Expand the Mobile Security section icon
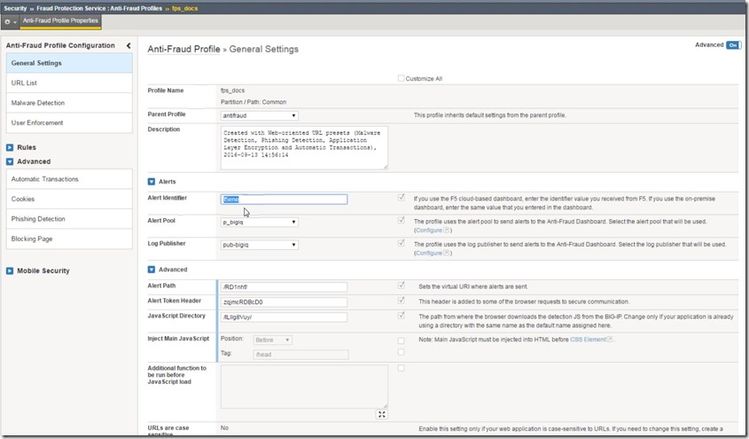The width and height of the screenshot is (749, 439). [9, 270]
